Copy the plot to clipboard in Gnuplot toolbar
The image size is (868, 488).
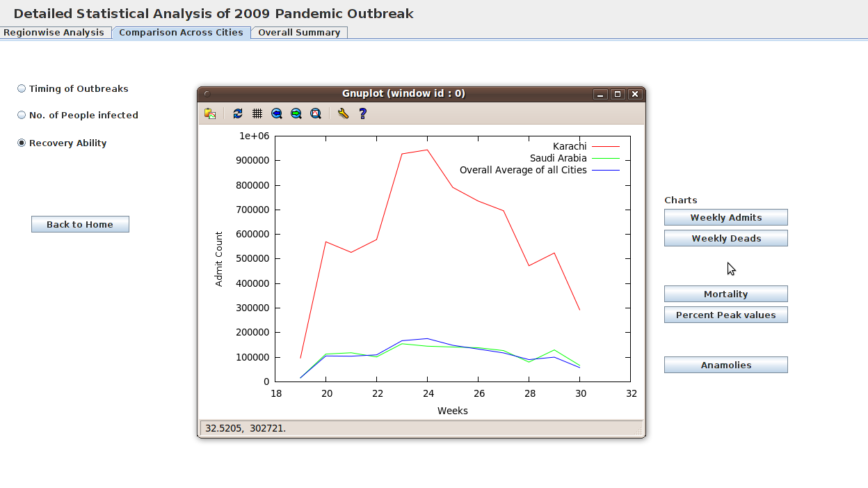point(210,113)
